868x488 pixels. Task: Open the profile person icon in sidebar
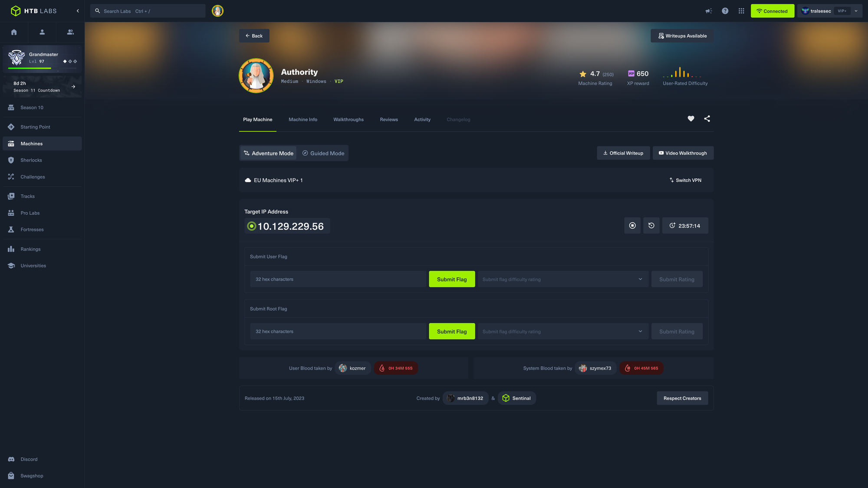42,32
